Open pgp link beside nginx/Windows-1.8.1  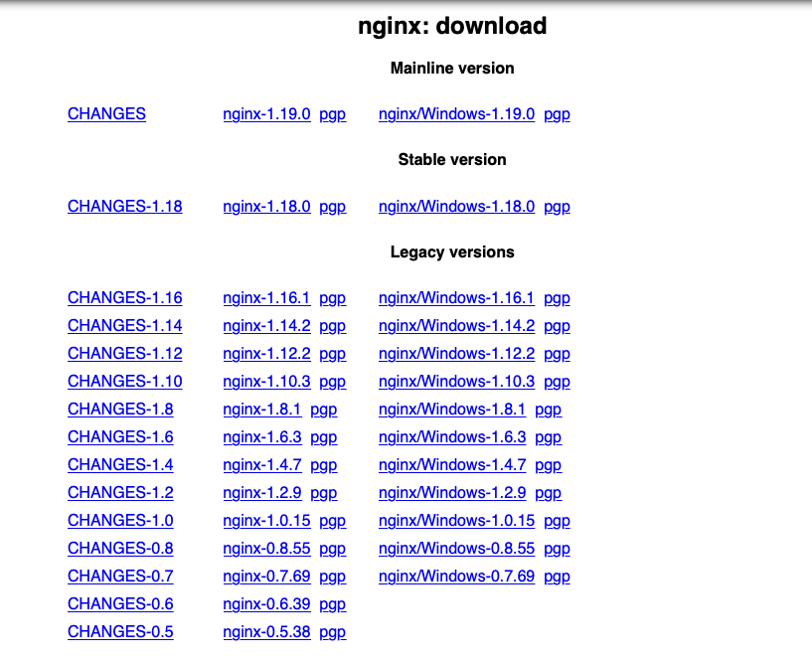click(x=548, y=410)
